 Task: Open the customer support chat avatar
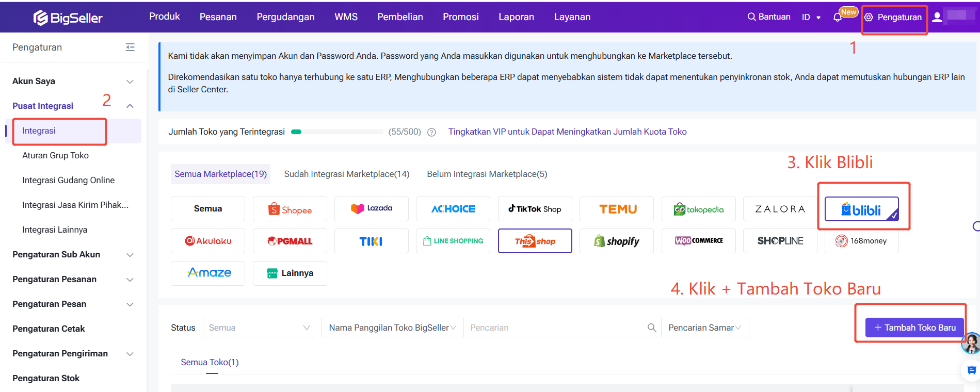tap(970, 342)
